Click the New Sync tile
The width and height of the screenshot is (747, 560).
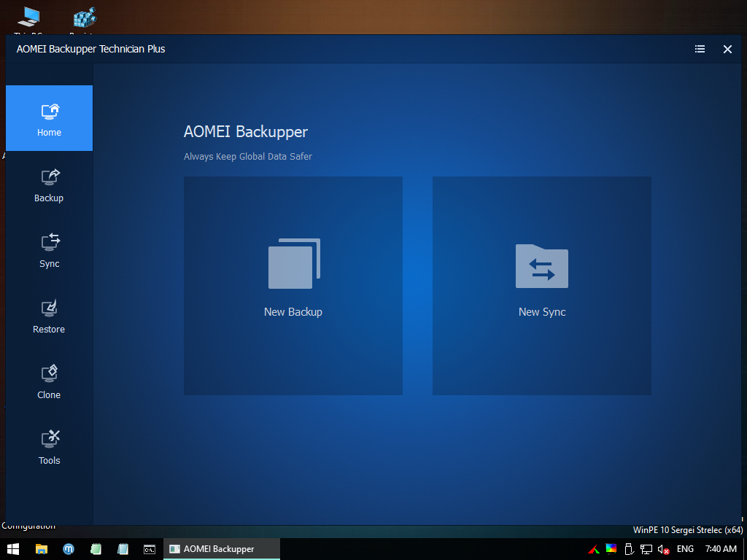(542, 286)
